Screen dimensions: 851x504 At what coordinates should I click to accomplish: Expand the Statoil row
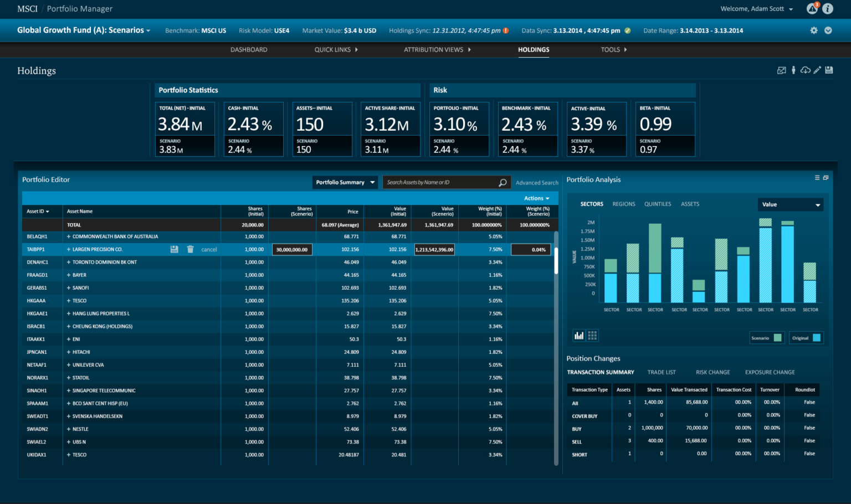click(x=69, y=378)
